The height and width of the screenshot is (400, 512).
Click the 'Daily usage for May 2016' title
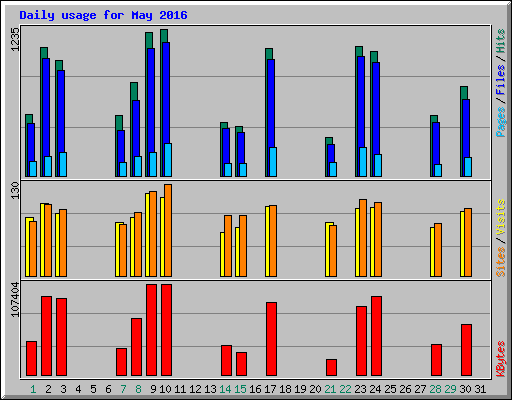[x=103, y=15]
